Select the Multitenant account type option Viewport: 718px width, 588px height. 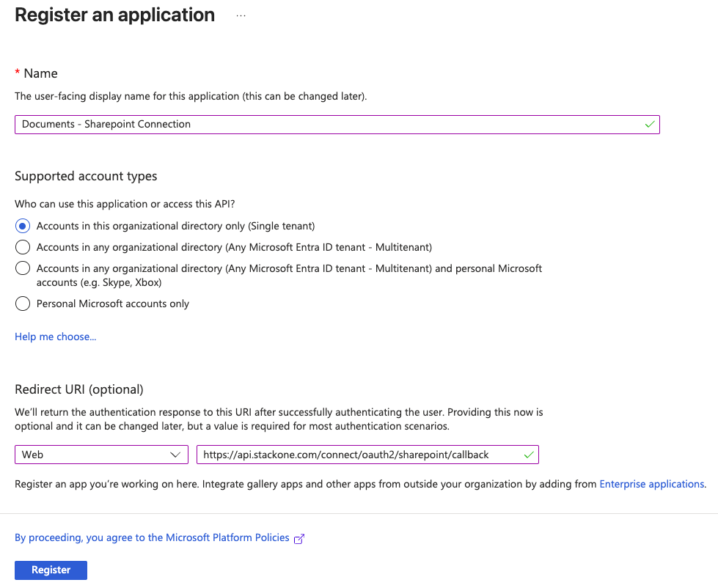[22, 247]
